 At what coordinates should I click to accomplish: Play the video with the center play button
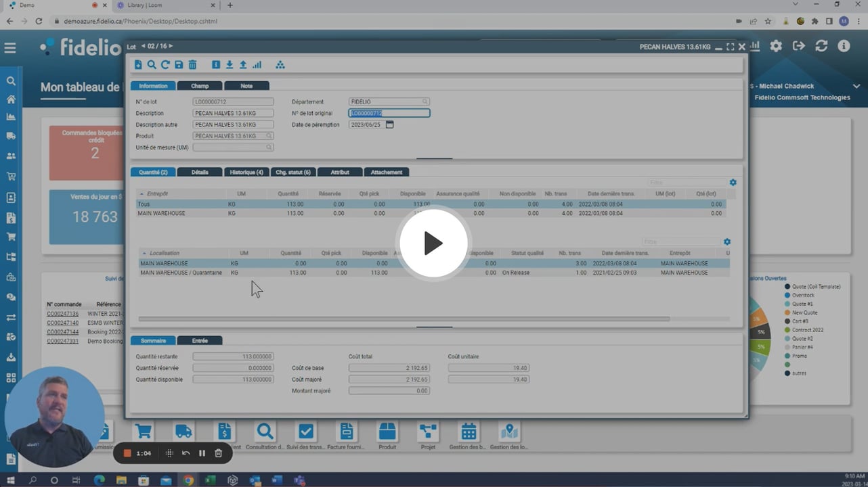tap(433, 243)
